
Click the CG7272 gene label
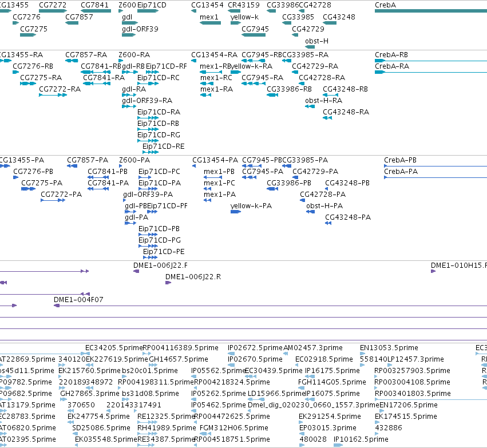point(53,5)
